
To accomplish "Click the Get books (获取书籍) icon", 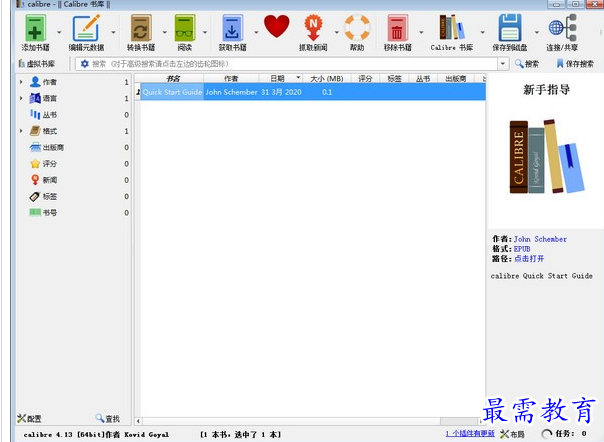I will coord(232,28).
